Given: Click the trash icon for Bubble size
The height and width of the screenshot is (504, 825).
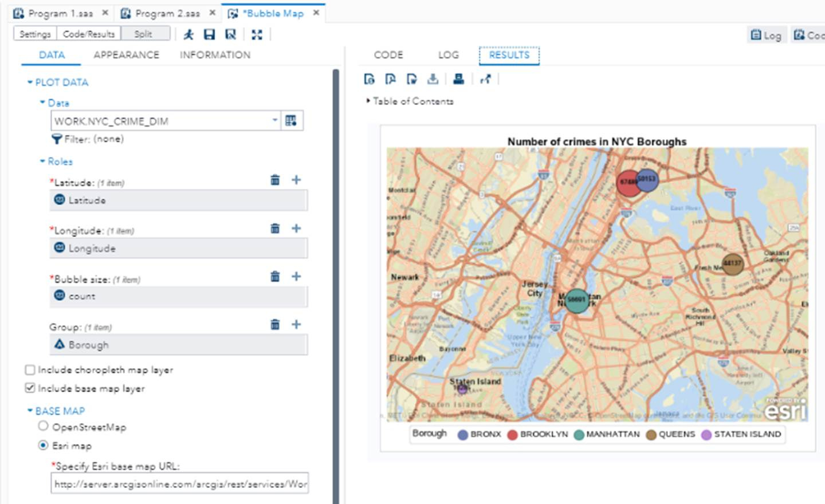Looking at the screenshot, I should (x=275, y=276).
